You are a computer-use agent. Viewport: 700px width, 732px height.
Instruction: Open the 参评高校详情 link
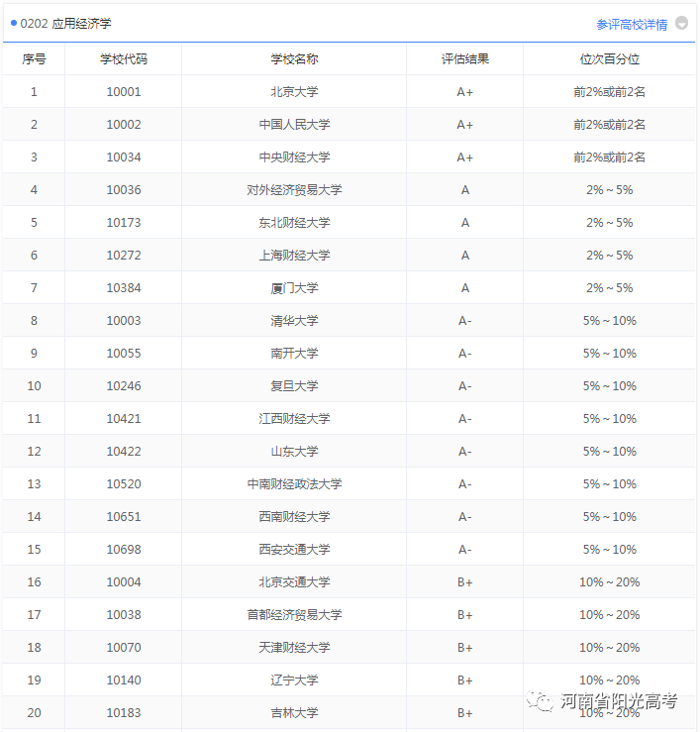[632, 25]
